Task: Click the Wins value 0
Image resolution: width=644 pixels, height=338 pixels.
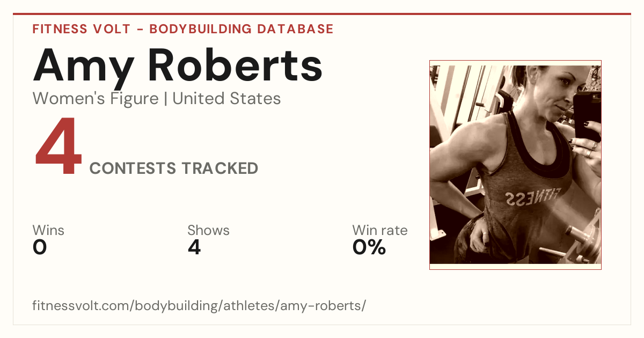Action: (40, 247)
